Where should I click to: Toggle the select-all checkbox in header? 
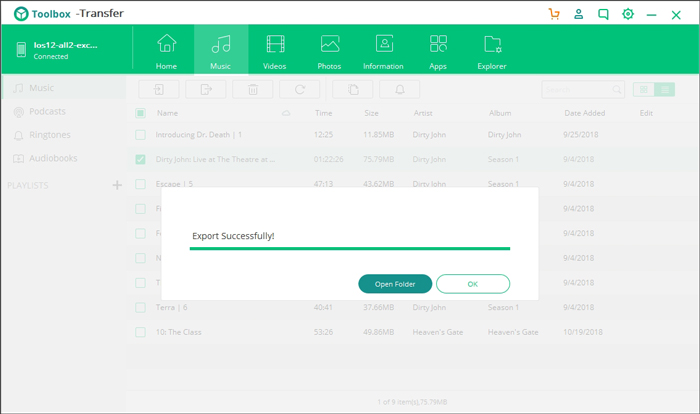140,113
